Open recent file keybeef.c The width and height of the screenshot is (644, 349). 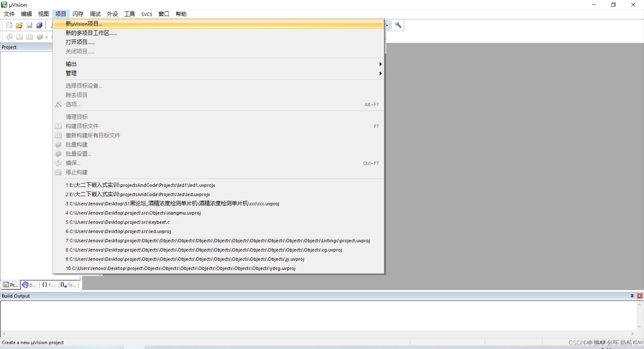218,222
